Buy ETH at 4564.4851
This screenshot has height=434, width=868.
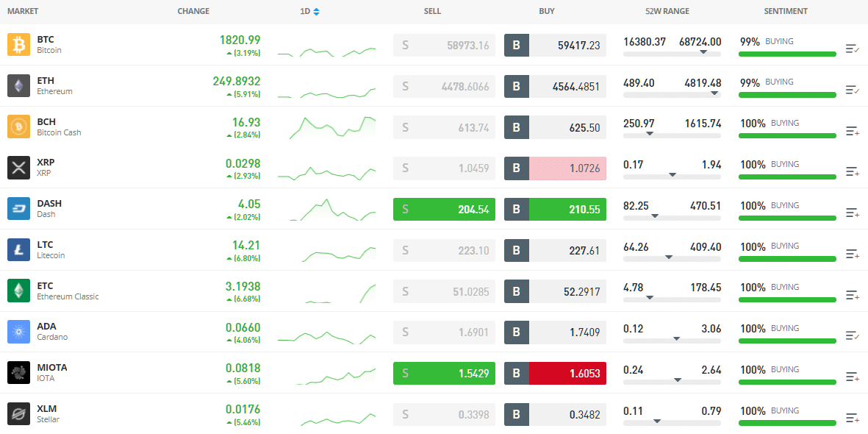[x=555, y=87]
